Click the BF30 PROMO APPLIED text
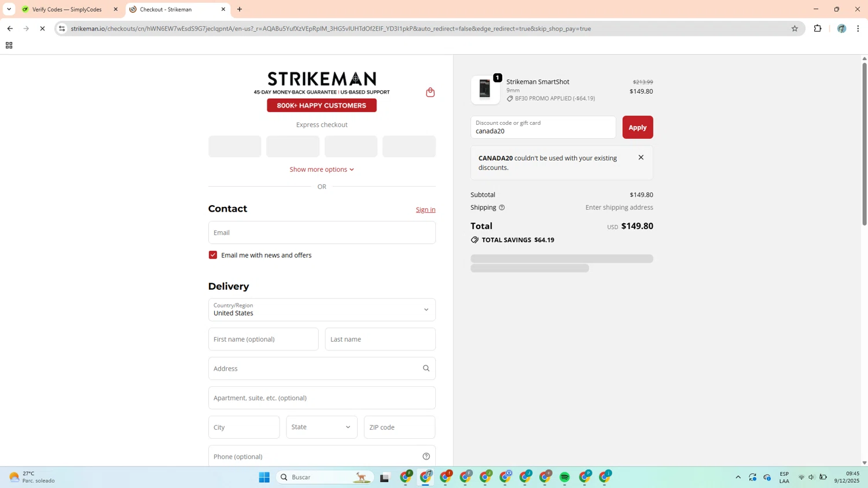Viewport: 868px width, 488px height. pyautogui.click(x=555, y=98)
